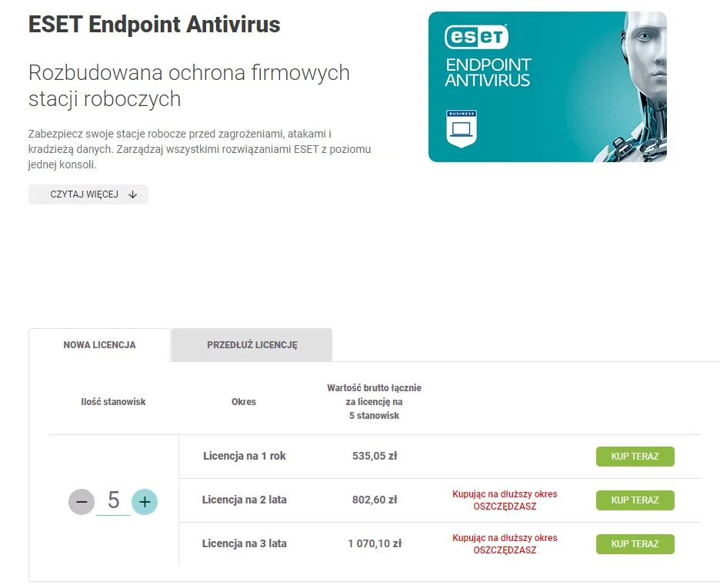Buy the 1-year license with KUP TERAZ

click(x=635, y=457)
